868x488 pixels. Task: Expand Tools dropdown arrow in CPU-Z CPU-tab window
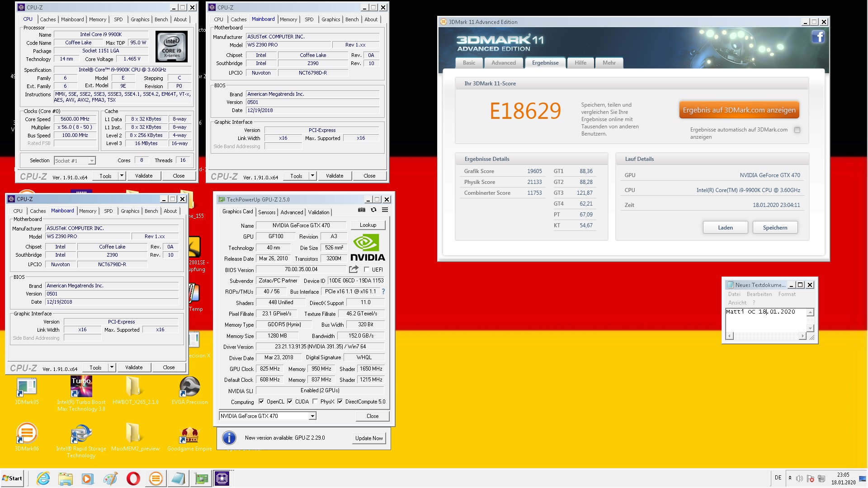[x=122, y=176]
